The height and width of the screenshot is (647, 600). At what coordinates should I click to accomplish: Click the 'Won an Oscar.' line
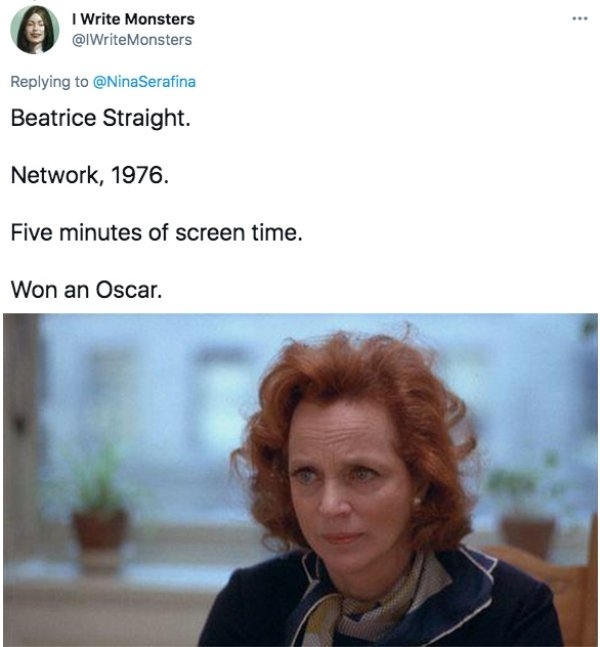(x=86, y=290)
